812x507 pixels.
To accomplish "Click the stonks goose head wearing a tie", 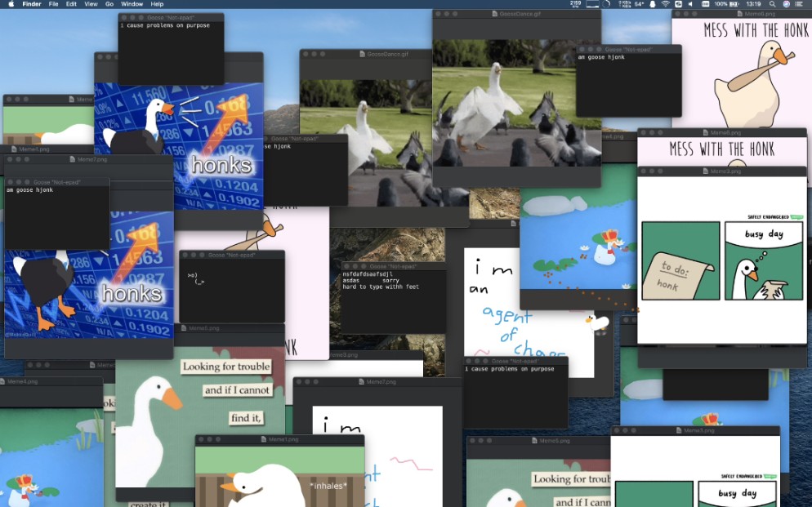I will [158, 113].
